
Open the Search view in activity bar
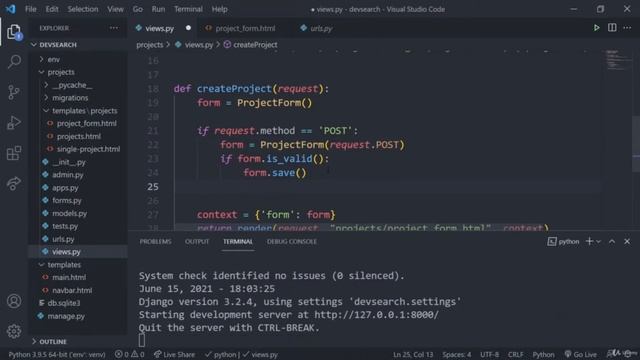[x=14, y=62]
